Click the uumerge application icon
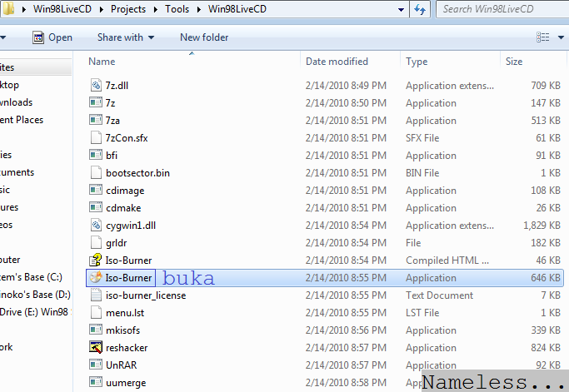This screenshot has width=569, height=392. click(x=96, y=382)
